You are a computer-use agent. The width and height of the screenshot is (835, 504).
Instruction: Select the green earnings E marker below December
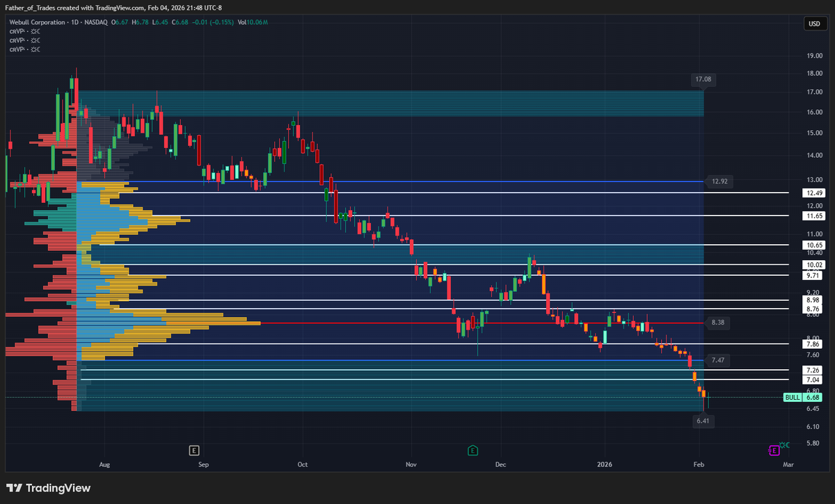(x=472, y=450)
